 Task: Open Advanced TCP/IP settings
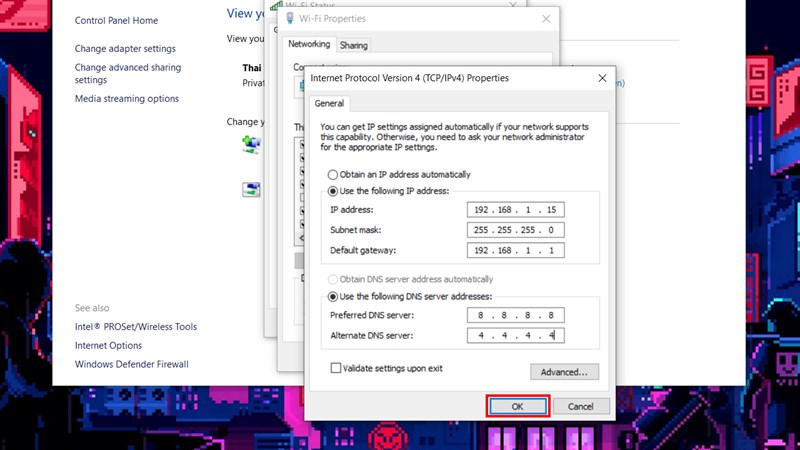564,372
